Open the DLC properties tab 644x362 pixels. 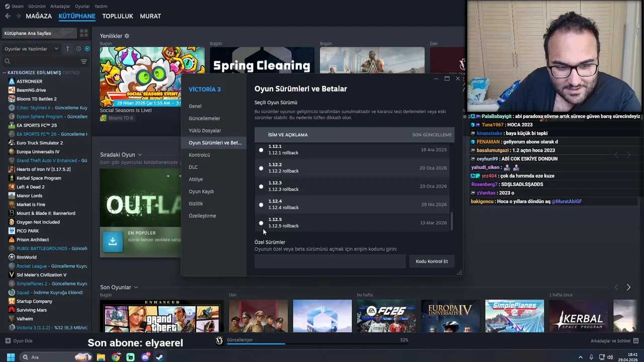(193, 167)
